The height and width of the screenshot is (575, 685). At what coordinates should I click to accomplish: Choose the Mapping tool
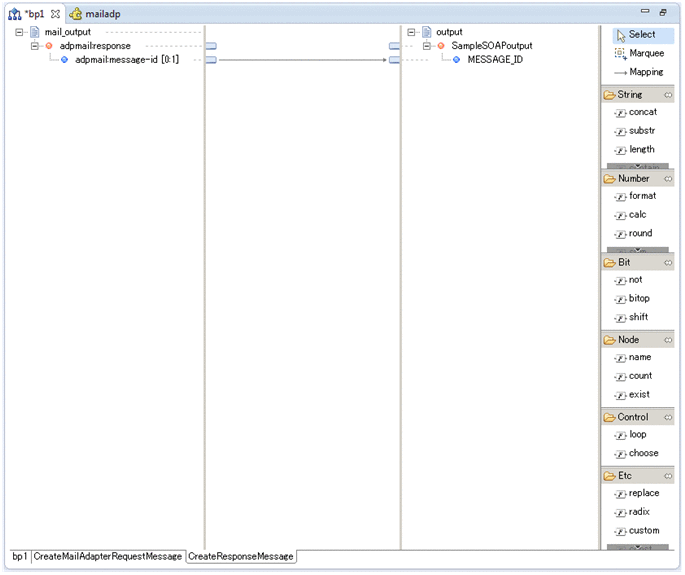645,72
